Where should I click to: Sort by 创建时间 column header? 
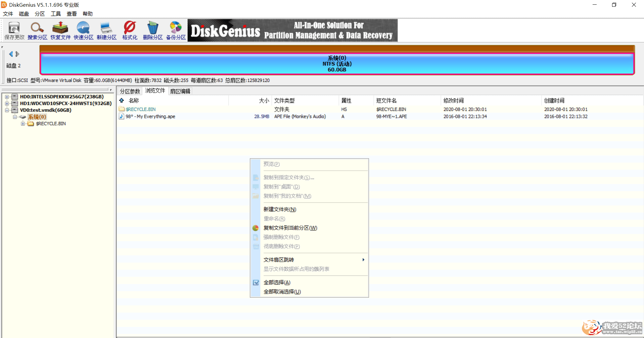click(554, 100)
